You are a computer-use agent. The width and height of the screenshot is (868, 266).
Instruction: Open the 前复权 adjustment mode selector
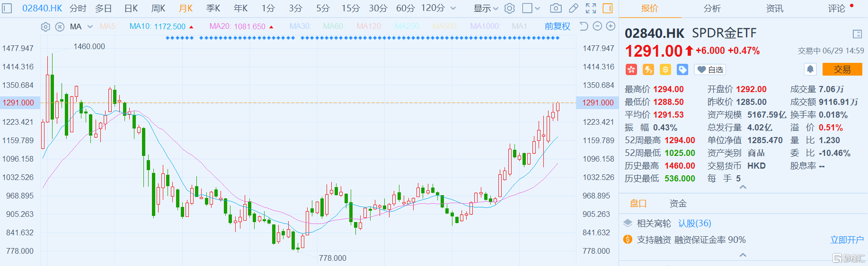[557, 26]
